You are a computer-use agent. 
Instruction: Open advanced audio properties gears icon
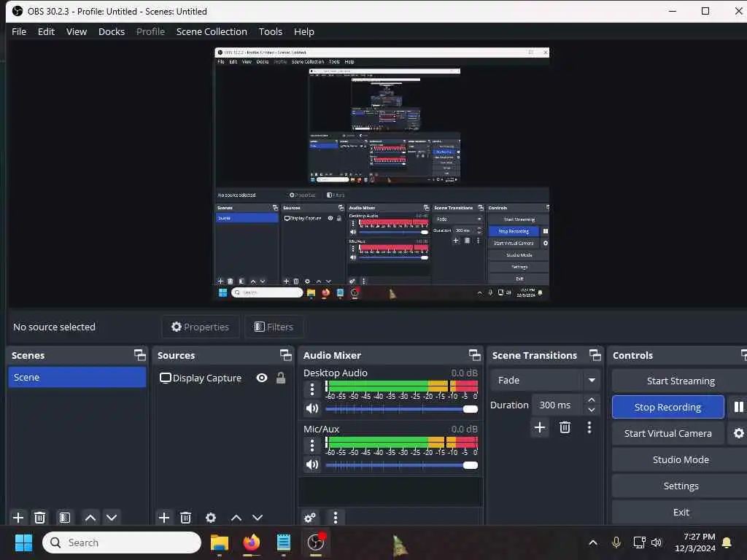[x=309, y=518]
